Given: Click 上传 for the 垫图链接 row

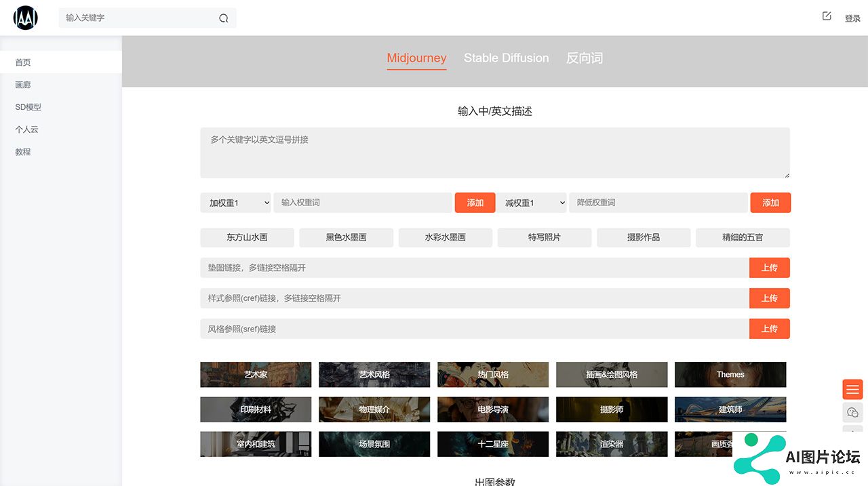Looking at the screenshot, I should coord(770,268).
